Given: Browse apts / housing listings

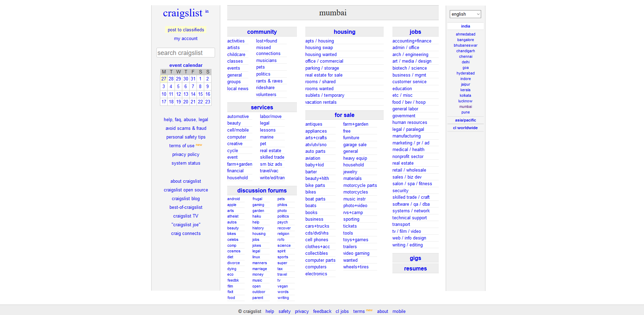Looking at the screenshot, I should coord(320,41).
